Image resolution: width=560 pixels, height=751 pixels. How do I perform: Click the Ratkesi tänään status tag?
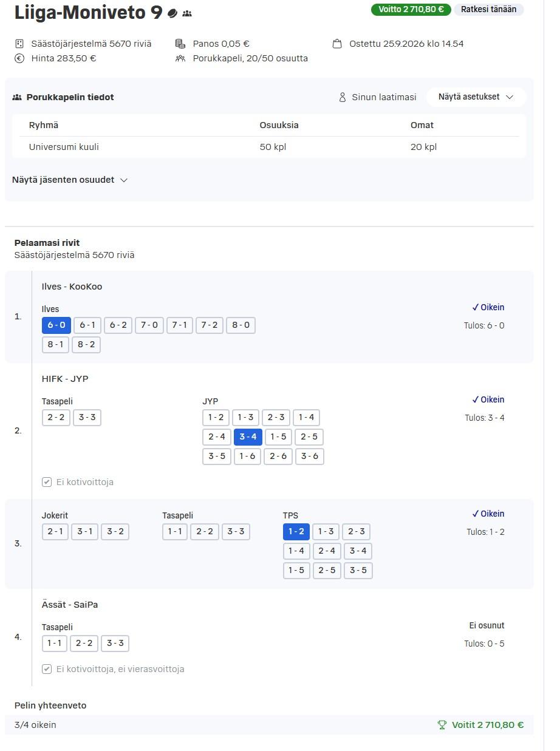[x=489, y=9]
